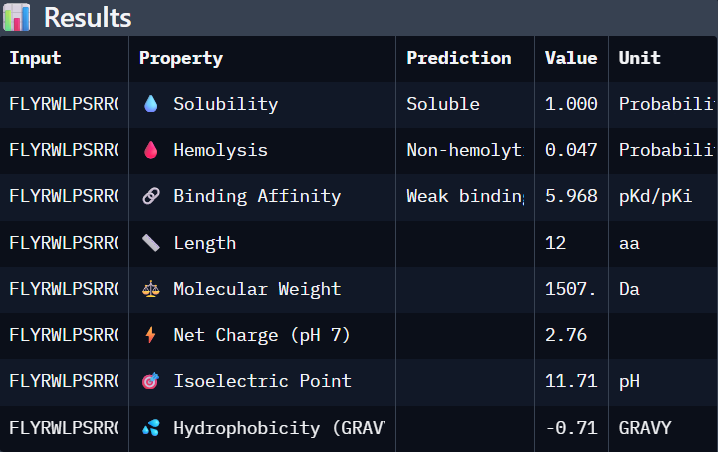Click the lightning bolt Net Charge icon
The image size is (718, 452).
pyautogui.click(x=150, y=335)
